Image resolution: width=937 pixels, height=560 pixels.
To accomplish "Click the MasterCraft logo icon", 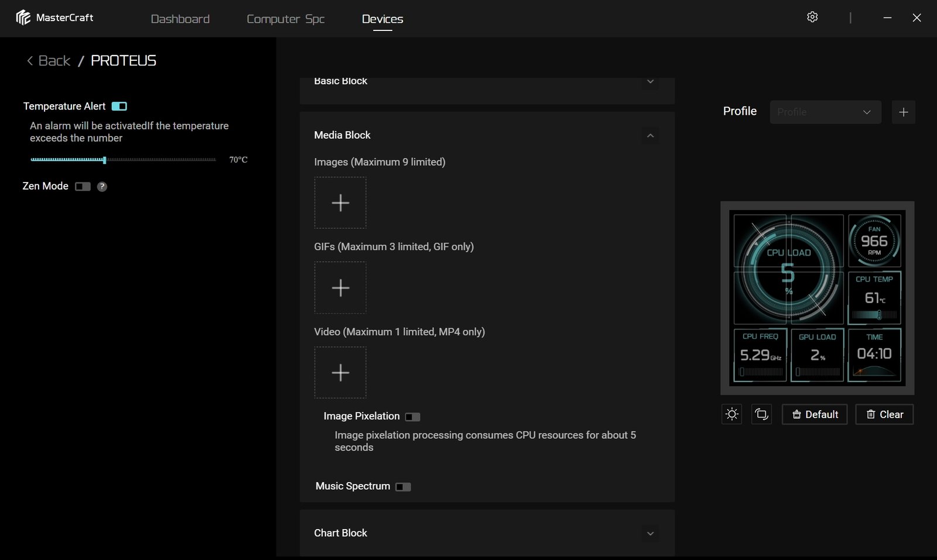I will point(23,18).
